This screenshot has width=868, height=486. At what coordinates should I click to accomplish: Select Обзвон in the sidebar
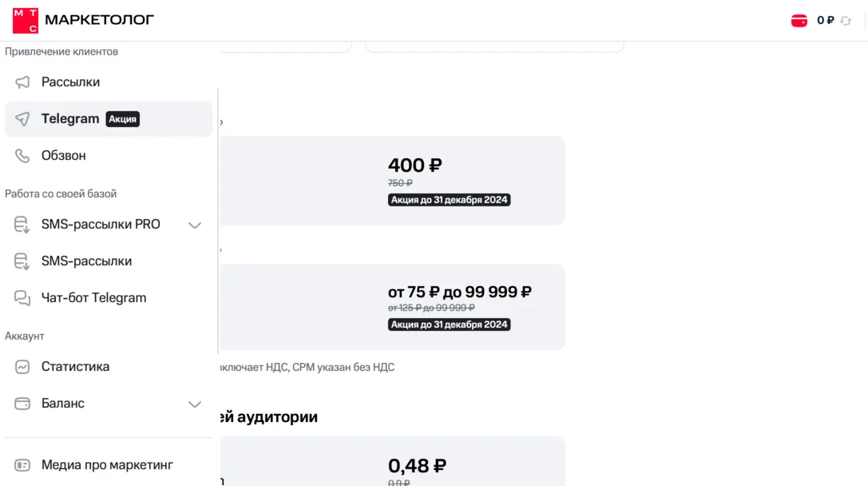point(64,156)
